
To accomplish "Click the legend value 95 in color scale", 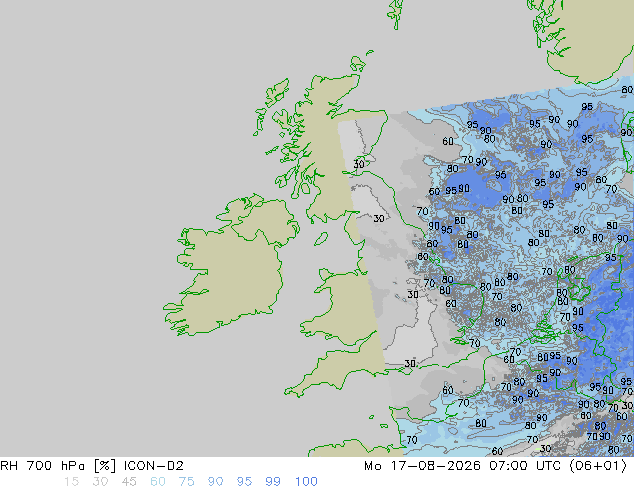I will pyautogui.click(x=244, y=482).
